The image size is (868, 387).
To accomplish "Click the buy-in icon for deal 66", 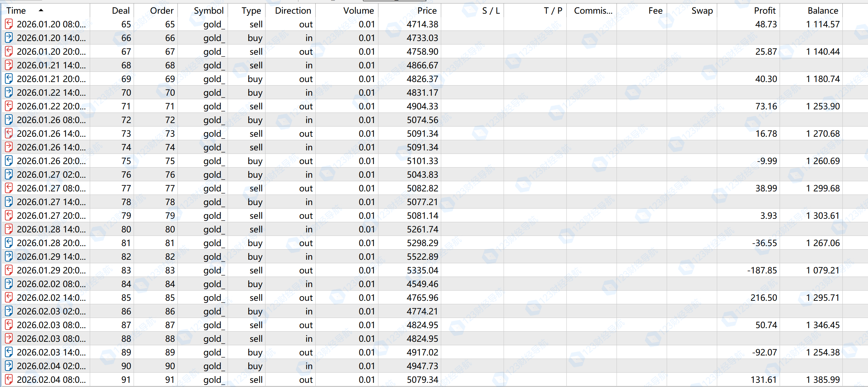I will coord(9,38).
